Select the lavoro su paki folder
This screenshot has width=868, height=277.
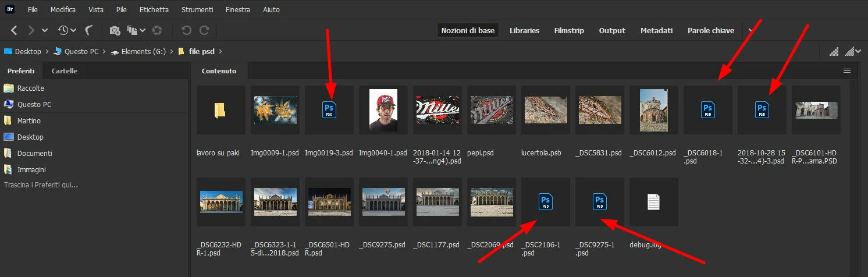[x=220, y=110]
